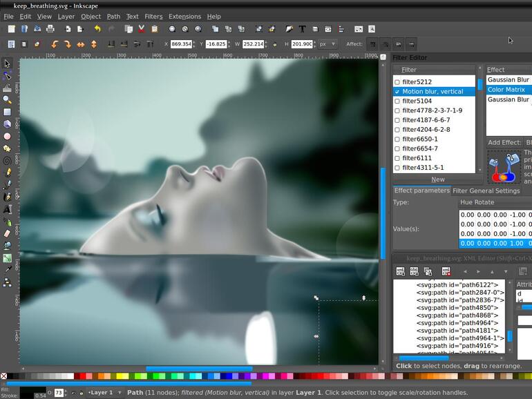Click the Undo arrow icon
Screen dimensions: 532x399
(97, 29)
